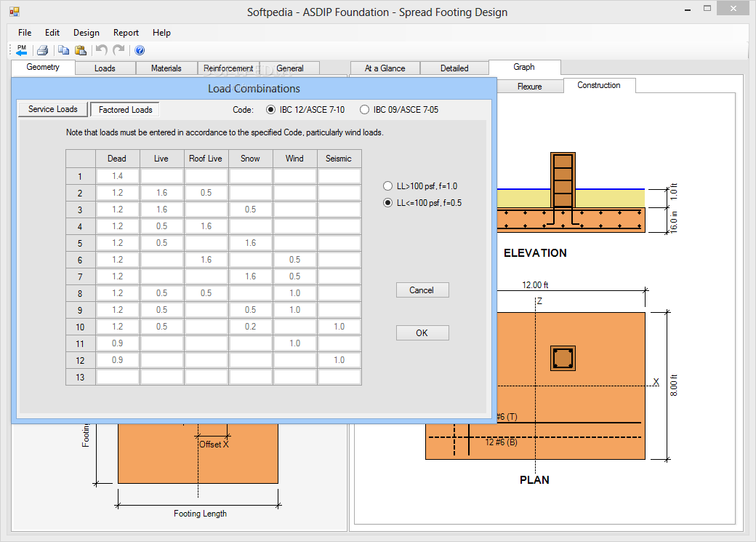756x542 pixels.
Task: Click Roof Live factor field in row 2
Action: (x=206, y=193)
